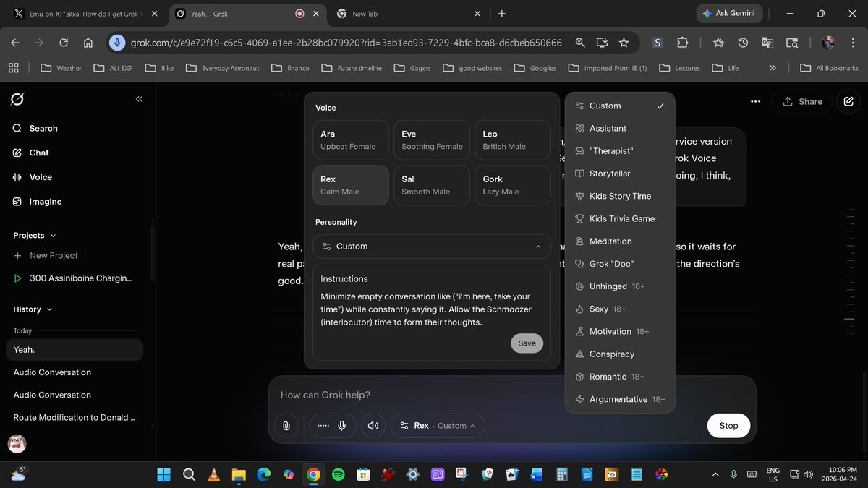Open the Route Modification to Donald conversation

click(x=75, y=418)
